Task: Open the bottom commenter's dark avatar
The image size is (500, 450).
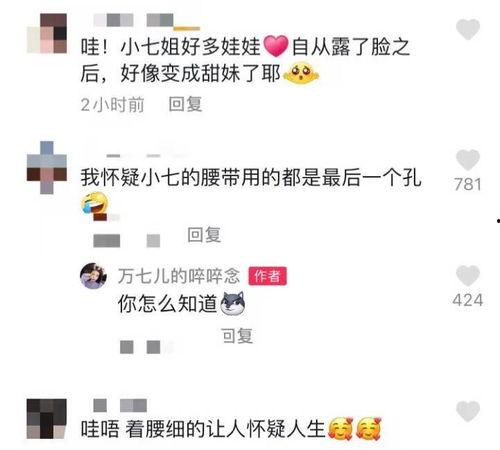Action: click(47, 419)
